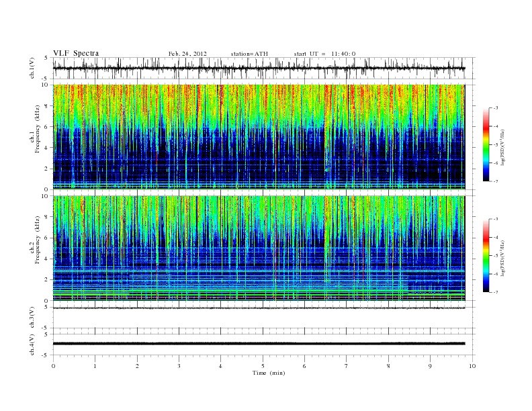
Task: Click time-axis tick label "2"
Action: pyautogui.click(x=137, y=366)
